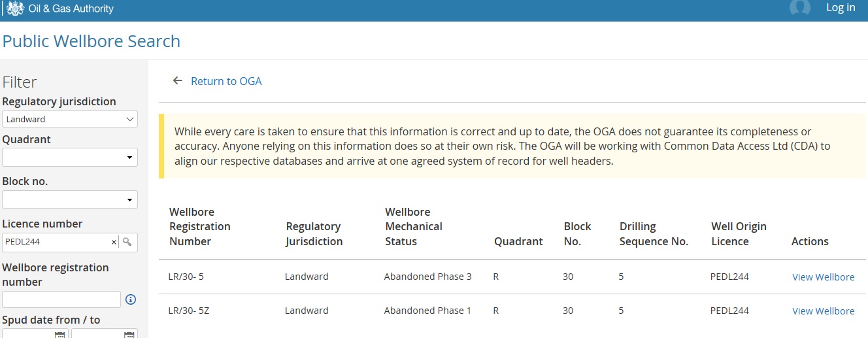Clear the Licence number field with the X icon
Viewport: 868px width, 338px height.
114,242
